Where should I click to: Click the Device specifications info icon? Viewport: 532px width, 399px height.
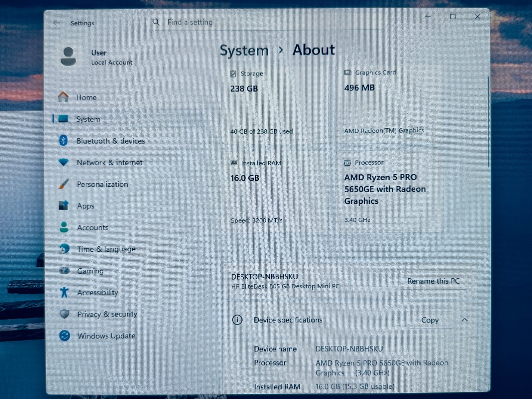pos(237,320)
